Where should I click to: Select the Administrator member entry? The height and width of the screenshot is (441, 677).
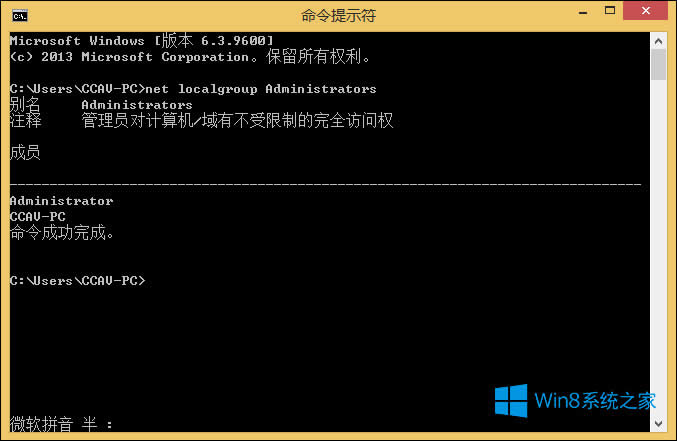(61, 200)
